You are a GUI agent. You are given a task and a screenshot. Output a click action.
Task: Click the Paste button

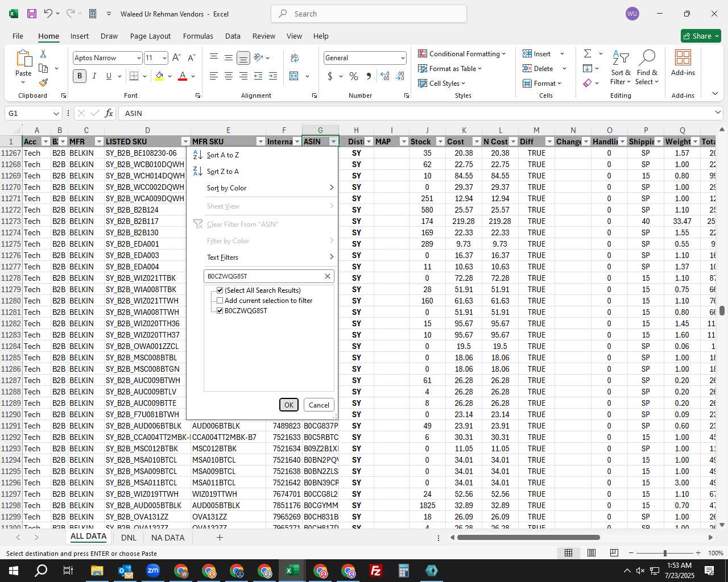pos(23,67)
